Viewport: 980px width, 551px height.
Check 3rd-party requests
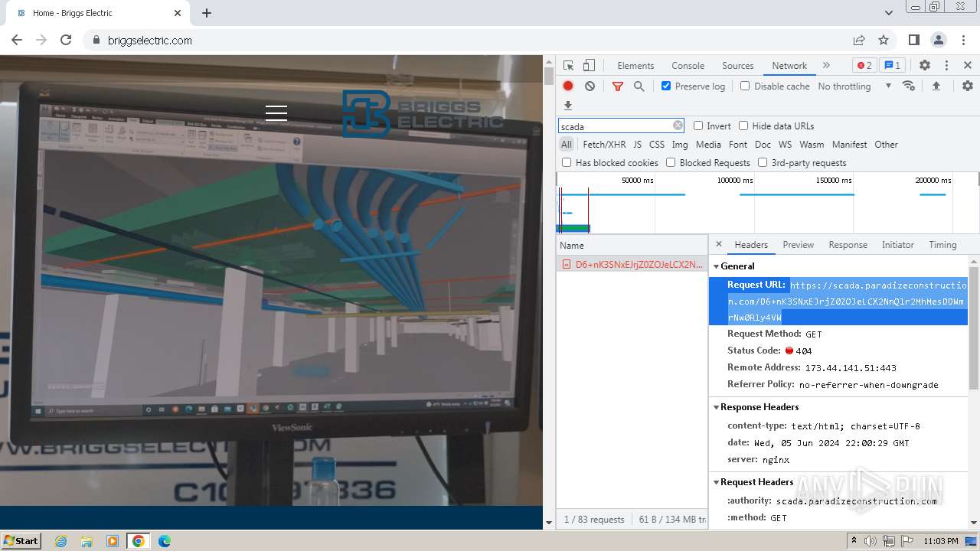[763, 162]
